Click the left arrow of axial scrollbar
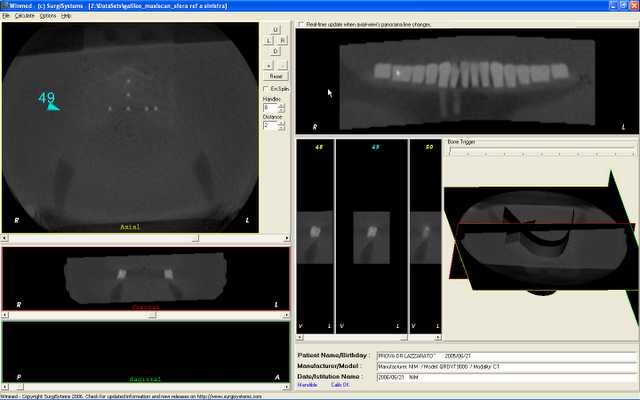Viewport: 640px width, 400px height. point(4,238)
